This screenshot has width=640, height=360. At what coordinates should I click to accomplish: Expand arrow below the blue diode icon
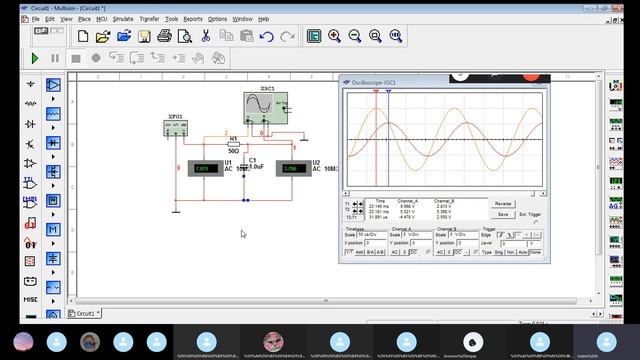(x=53, y=157)
